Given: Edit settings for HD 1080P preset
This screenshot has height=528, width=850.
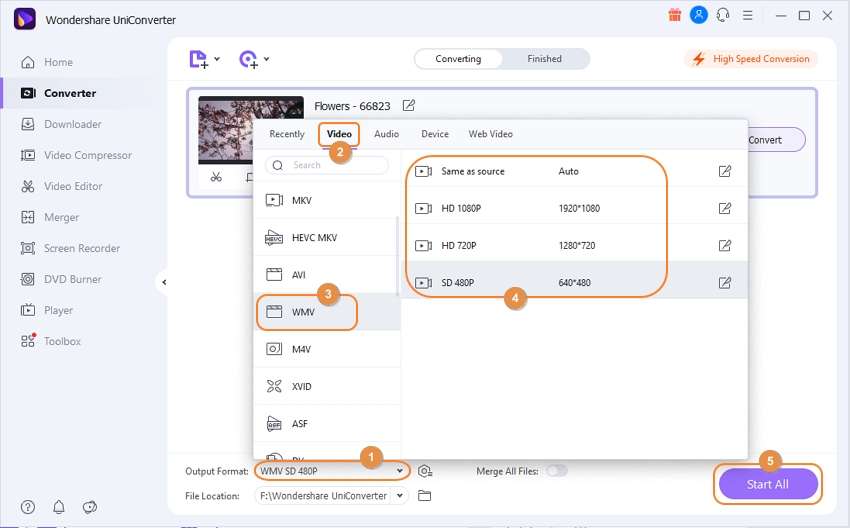Looking at the screenshot, I should pyautogui.click(x=724, y=208).
